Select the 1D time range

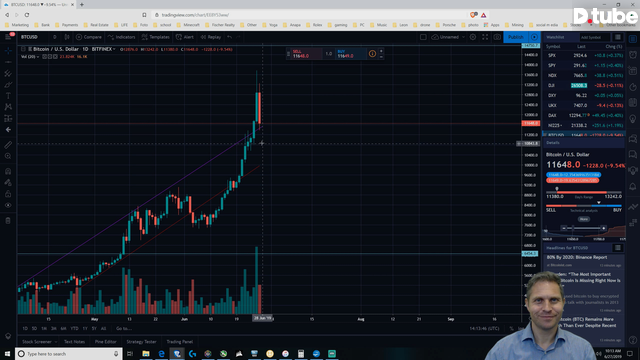click(x=25, y=328)
